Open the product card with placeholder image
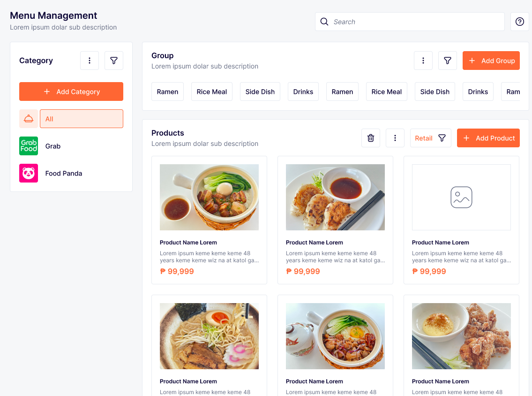 [x=461, y=220]
